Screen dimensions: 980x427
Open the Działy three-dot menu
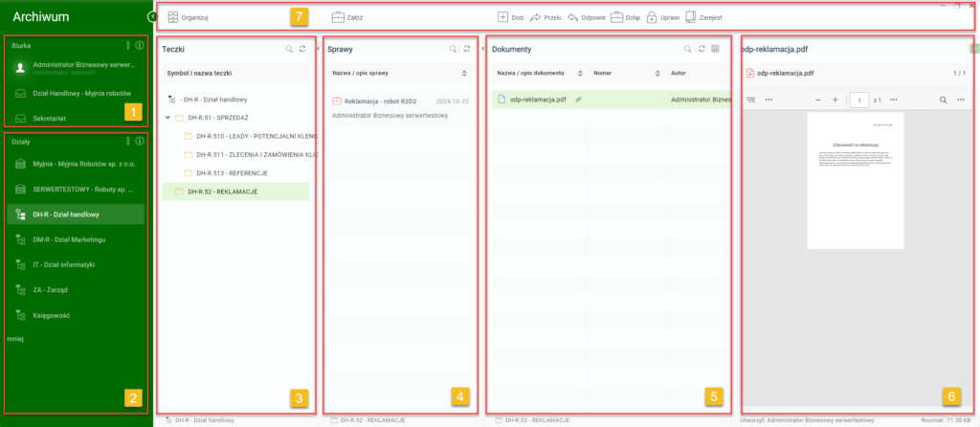(129, 142)
